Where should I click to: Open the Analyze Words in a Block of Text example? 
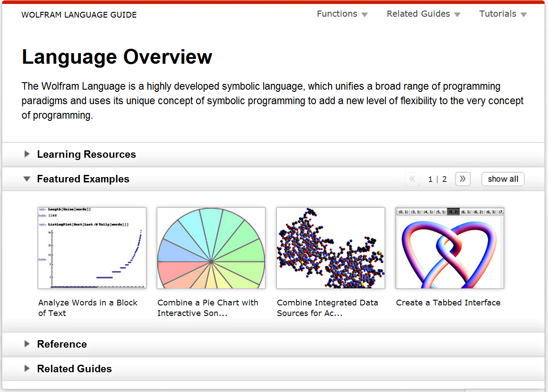(87, 308)
